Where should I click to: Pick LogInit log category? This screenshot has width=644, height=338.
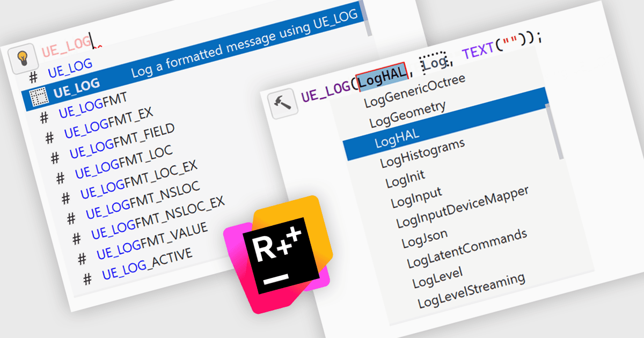(x=405, y=178)
